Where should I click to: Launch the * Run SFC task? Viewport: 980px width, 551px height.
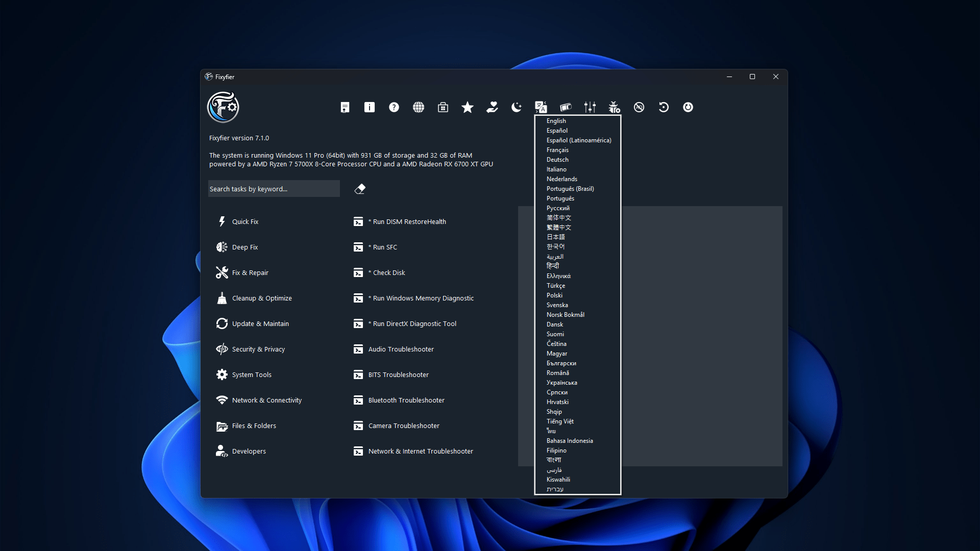tap(382, 247)
